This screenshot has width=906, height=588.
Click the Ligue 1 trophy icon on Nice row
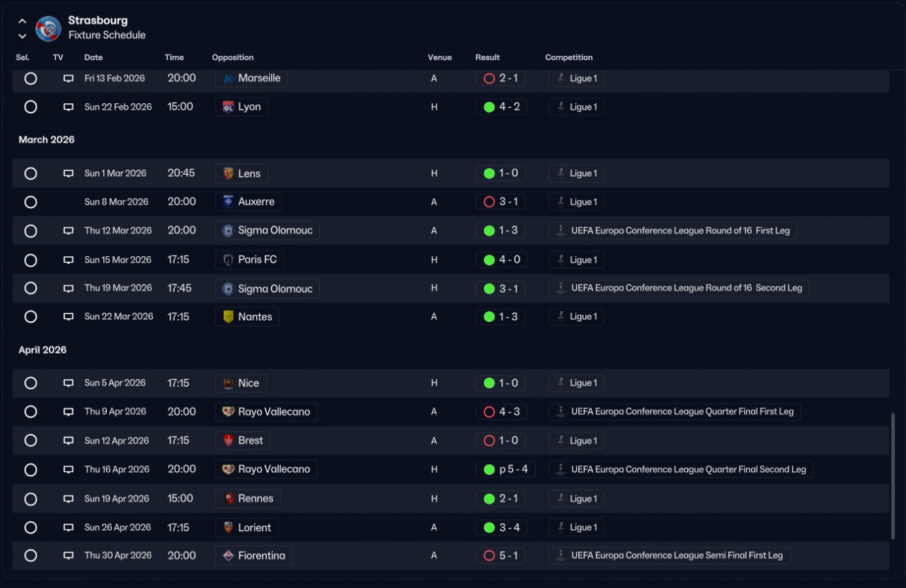point(561,383)
